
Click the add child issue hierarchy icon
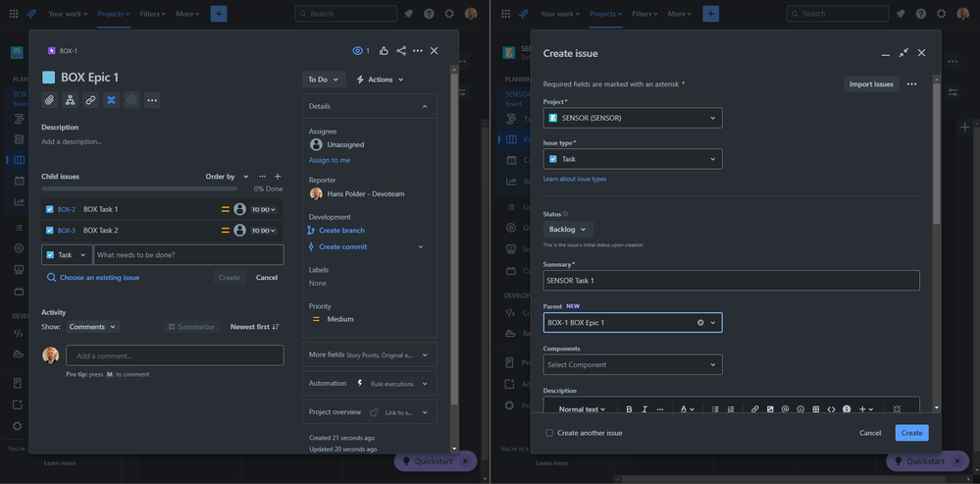[x=70, y=100]
